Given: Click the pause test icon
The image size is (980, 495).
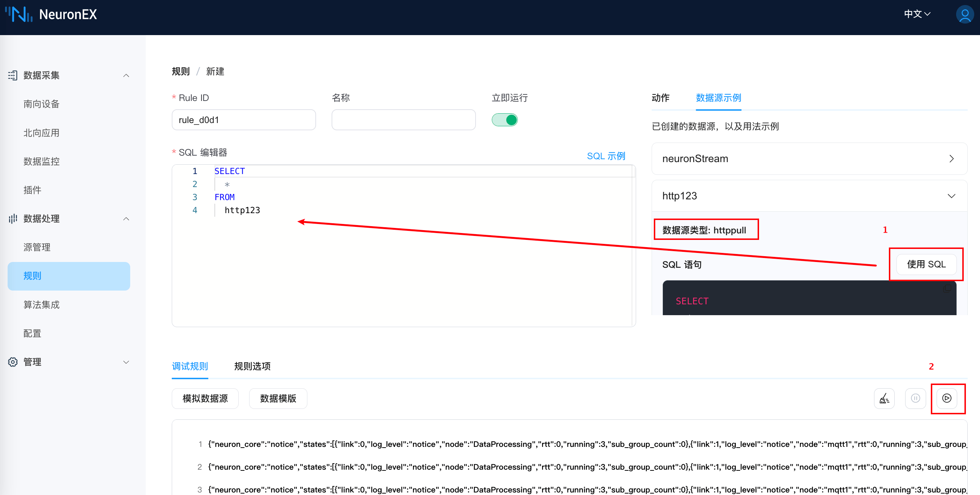Looking at the screenshot, I should [915, 398].
